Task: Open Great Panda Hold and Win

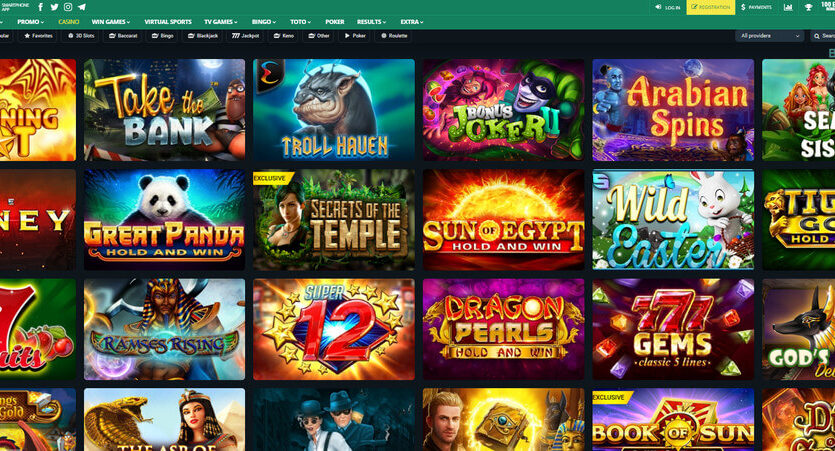Action: point(165,219)
